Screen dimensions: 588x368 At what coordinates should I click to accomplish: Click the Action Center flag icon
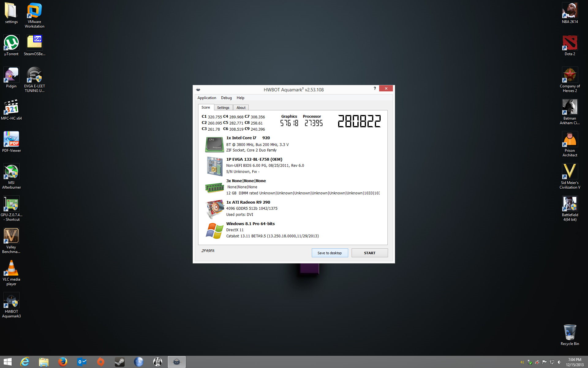pos(545,362)
